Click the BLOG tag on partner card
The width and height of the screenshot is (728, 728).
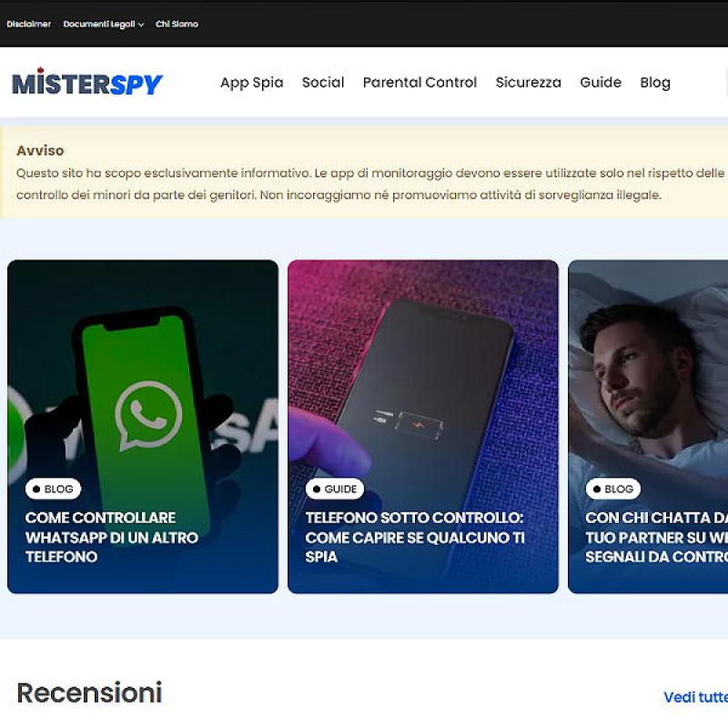coord(613,489)
